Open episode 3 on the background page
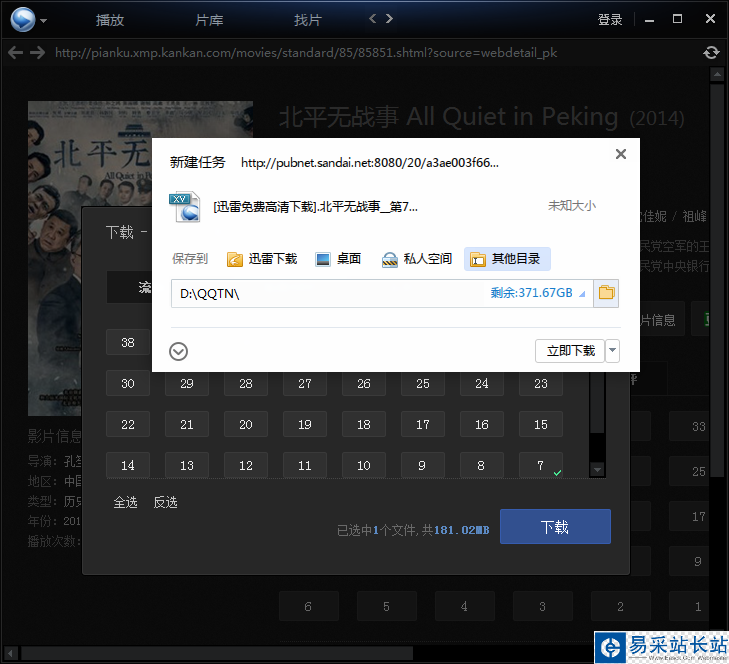 [543, 606]
